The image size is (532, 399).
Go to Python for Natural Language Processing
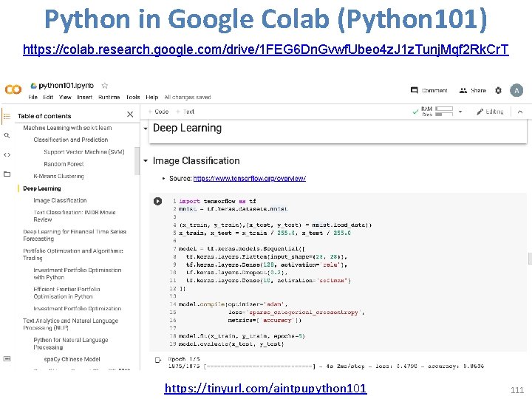coord(71,344)
